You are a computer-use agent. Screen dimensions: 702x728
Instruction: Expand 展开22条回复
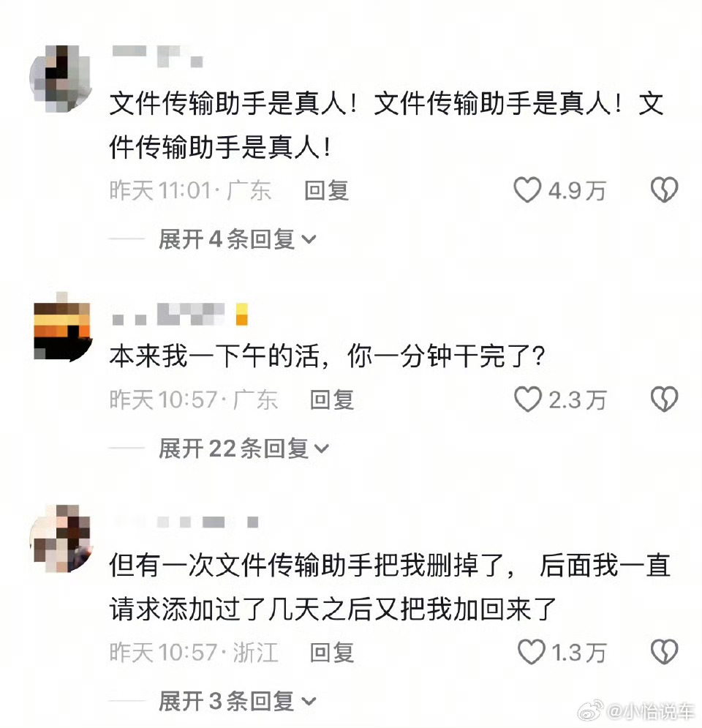tap(244, 449)
